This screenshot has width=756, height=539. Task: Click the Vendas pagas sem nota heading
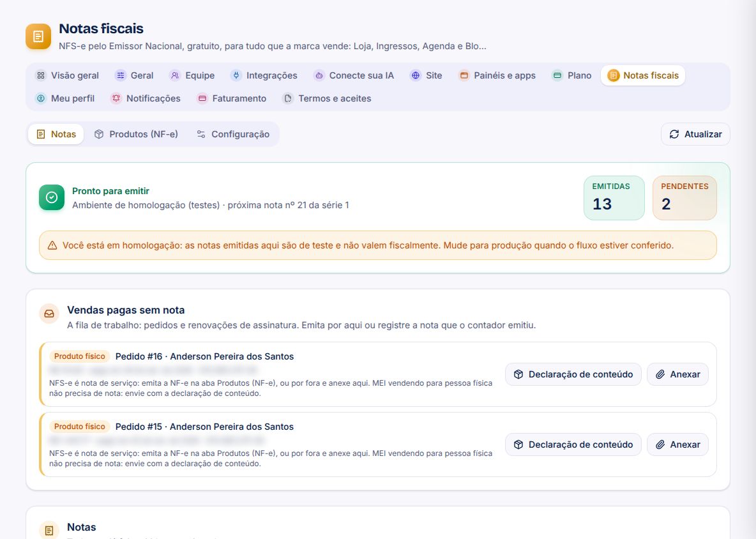point(126,310)
